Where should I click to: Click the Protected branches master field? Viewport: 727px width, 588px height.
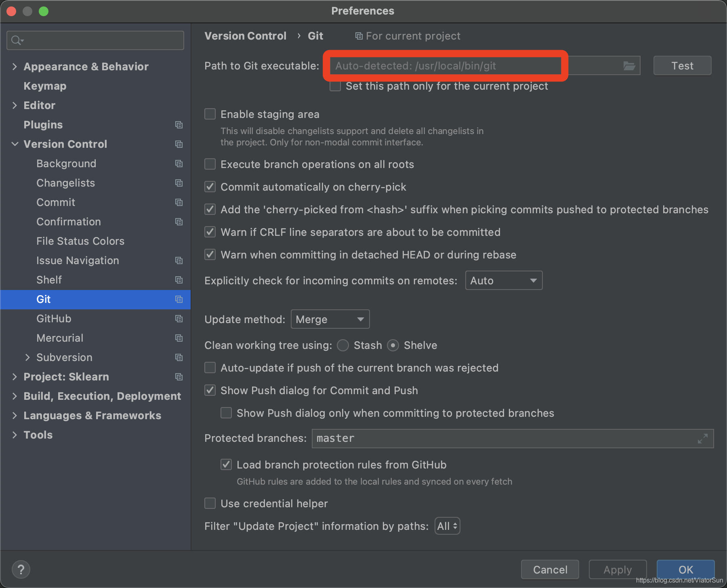pos(513,439)
